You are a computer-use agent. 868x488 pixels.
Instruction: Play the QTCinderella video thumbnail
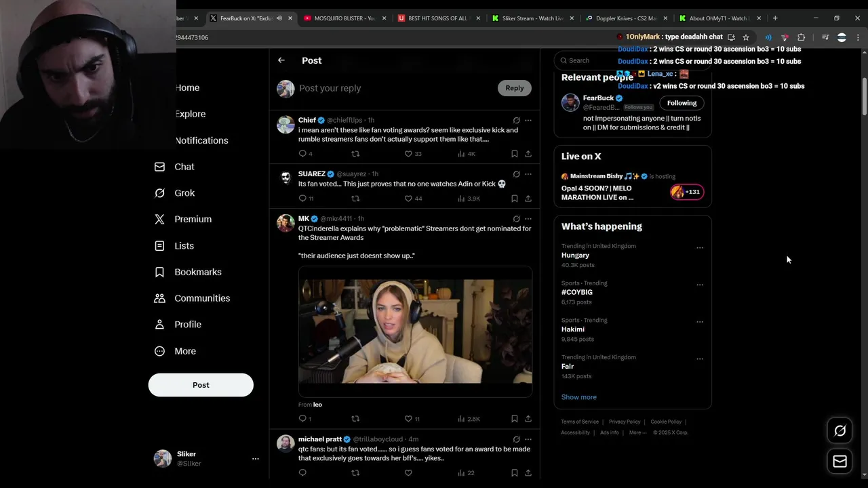coord(415,331)
